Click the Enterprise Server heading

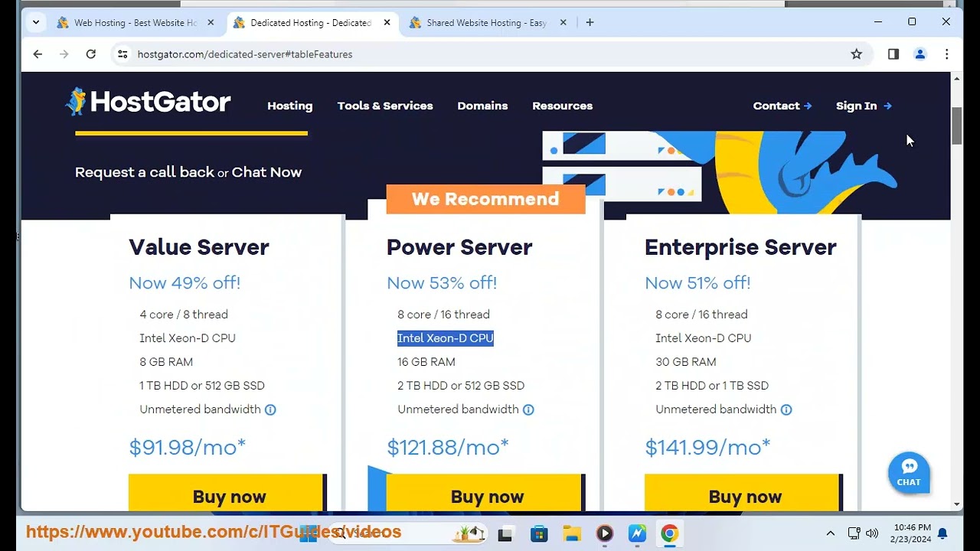[740, 247]
